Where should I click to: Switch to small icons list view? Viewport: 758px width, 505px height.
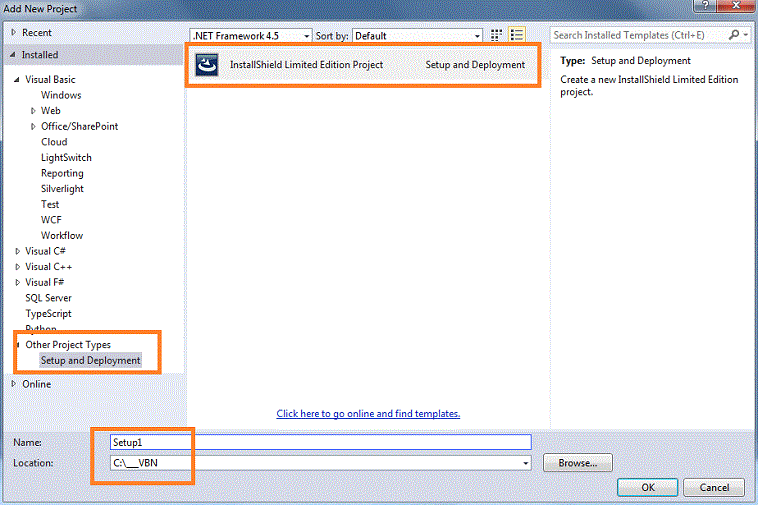coord(516,35)
